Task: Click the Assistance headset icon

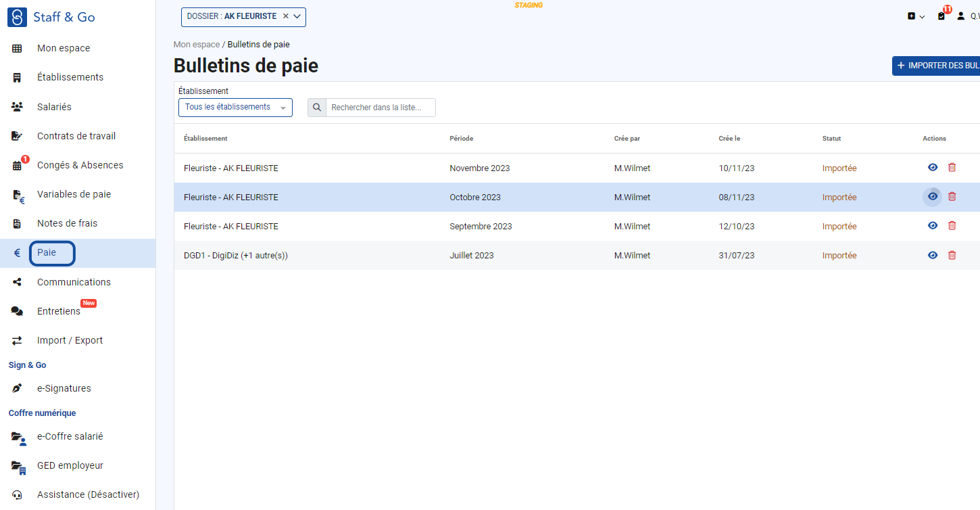Action: point(17,495)
